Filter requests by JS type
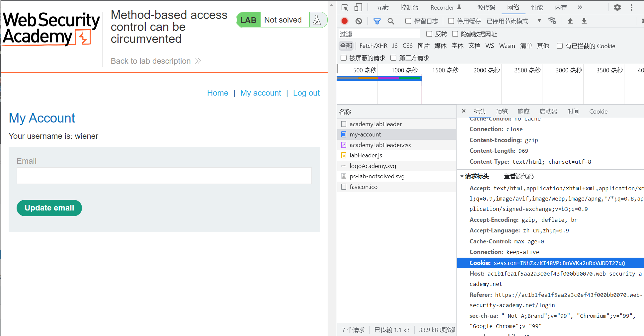 coord(395,46)
